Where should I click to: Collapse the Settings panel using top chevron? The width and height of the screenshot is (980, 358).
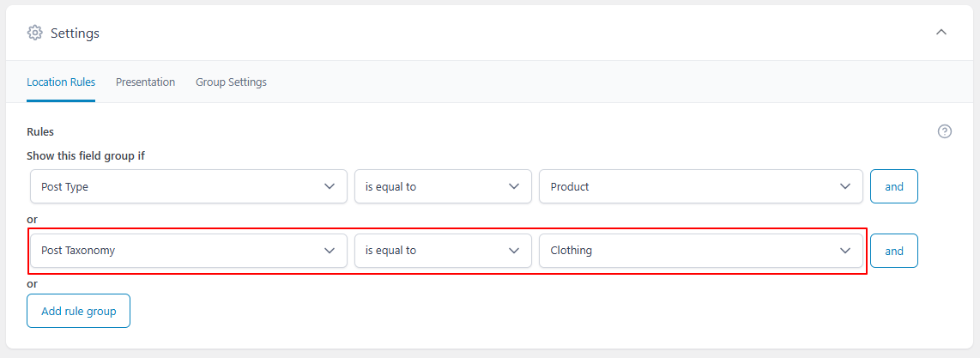pyautogui.click(x=941, y=33)
